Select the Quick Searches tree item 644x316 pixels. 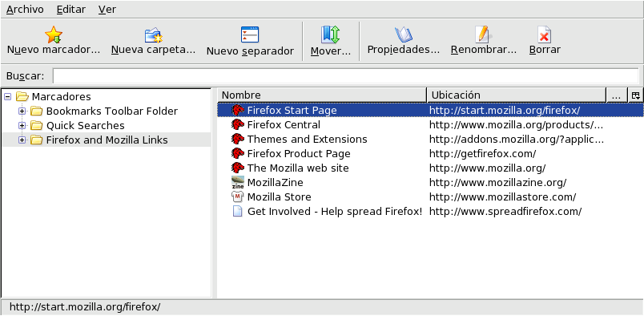tap(86, 125)
